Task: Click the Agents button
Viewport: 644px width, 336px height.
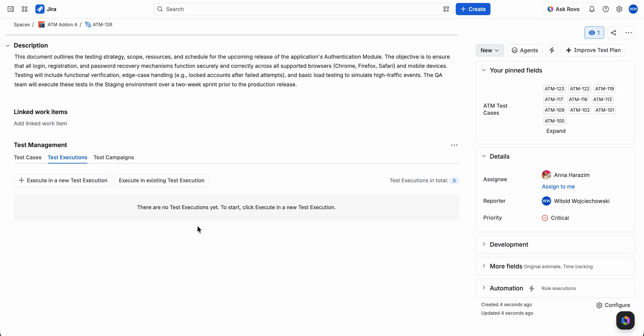Action: pos(525,50)
